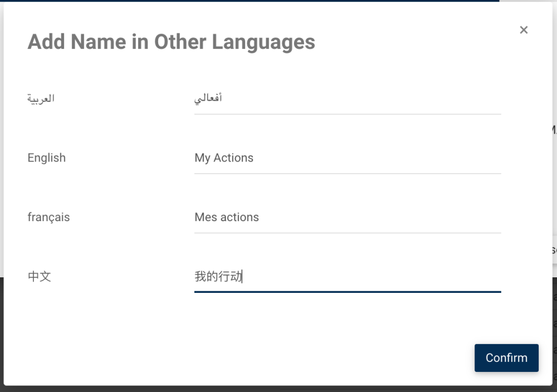Viewport: 557px width, 392px height.
Task: Click the word 'Actions' in English field
Action: tap(233, 158)
